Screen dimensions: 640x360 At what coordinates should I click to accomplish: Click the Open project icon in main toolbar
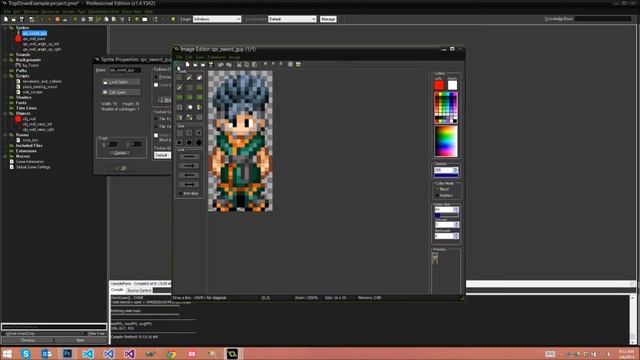pyautogui.click(x=13, y=19)
